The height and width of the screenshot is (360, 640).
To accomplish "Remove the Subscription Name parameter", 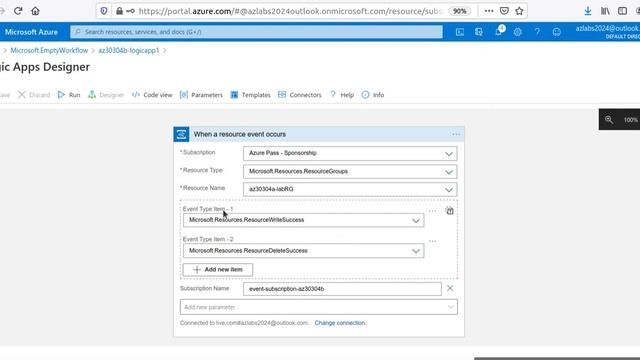I will click(450, 288).
